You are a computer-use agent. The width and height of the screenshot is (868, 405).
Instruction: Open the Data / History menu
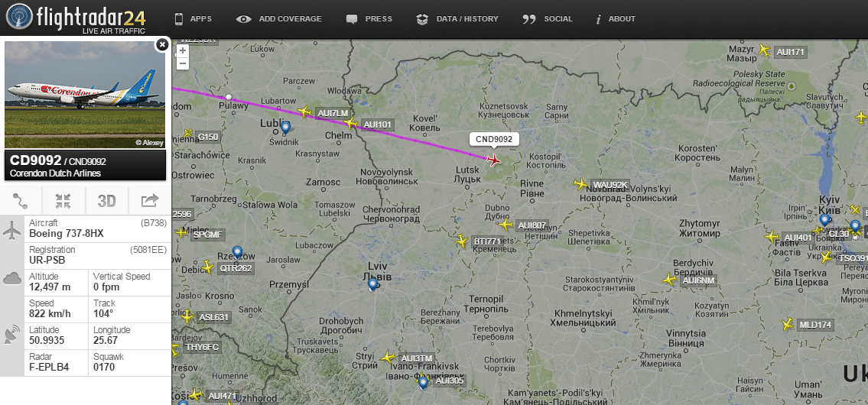(457, 19)
